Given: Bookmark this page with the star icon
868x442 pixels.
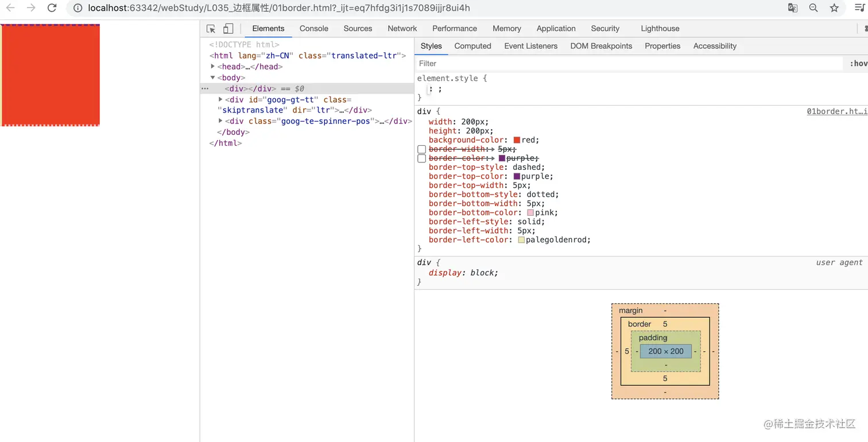Looking at the screenshot, I should (834, 8).
